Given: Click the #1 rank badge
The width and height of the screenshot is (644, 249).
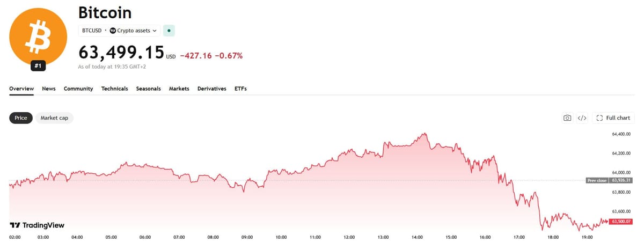Looking at the screenshot, I should (x=38, y=67).
